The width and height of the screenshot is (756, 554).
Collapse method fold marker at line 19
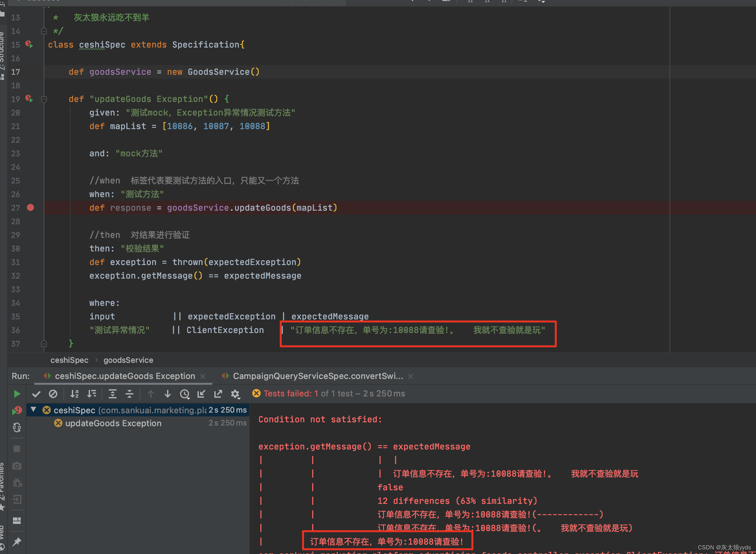point(44,99)
